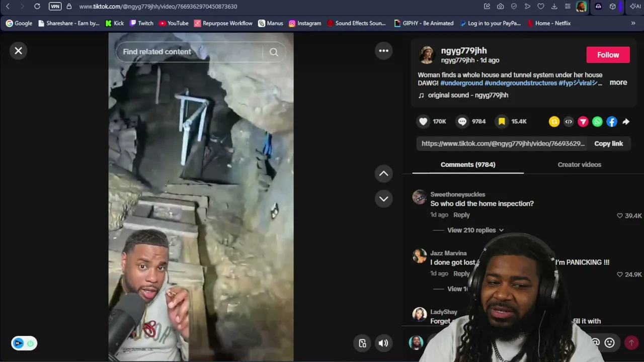Click the yellow repost icon
This screenshot has width=644, height=362.
pos(554,121)
